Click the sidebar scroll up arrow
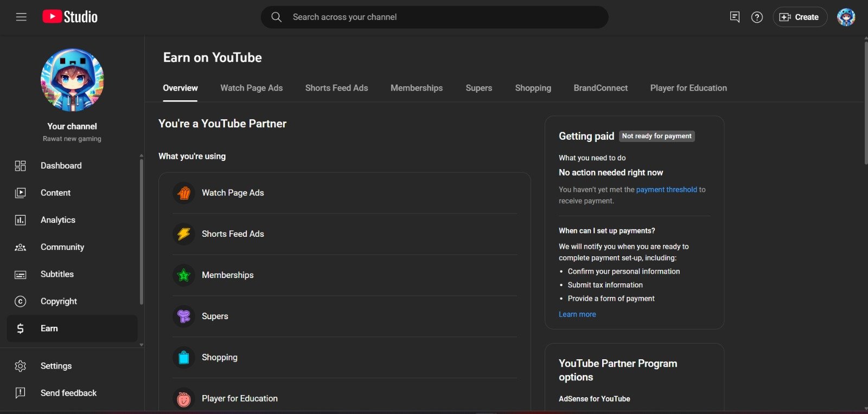 [141, 156]
